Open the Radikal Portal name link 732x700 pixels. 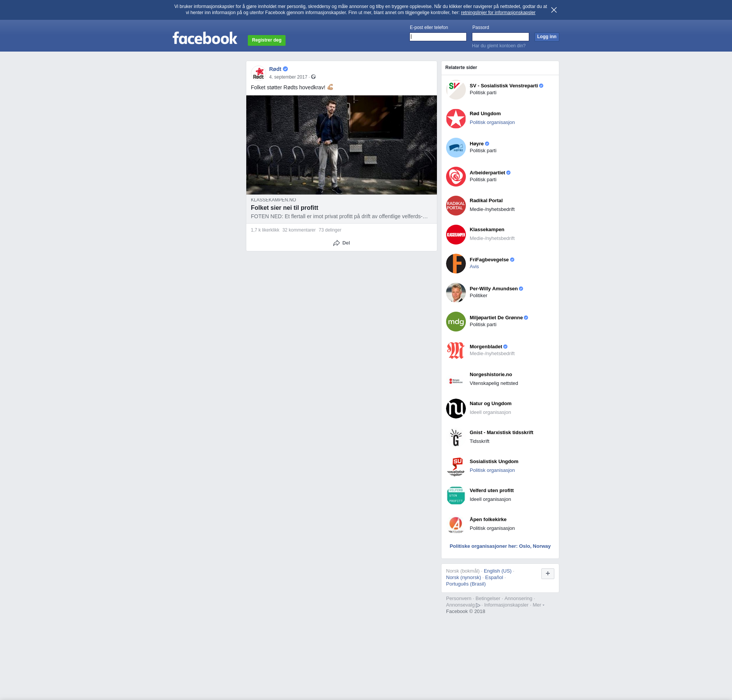point(486,201)
